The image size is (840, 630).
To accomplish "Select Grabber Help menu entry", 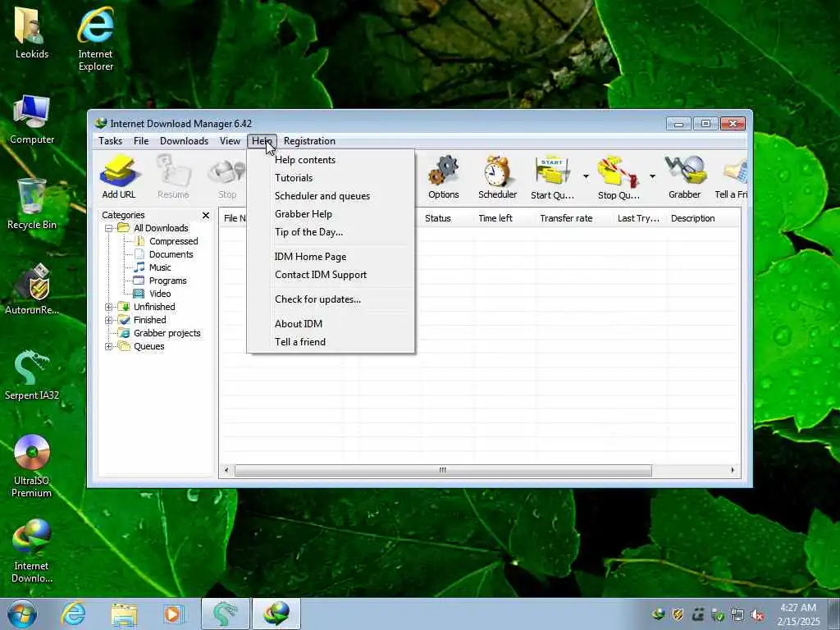I will 331,214.
